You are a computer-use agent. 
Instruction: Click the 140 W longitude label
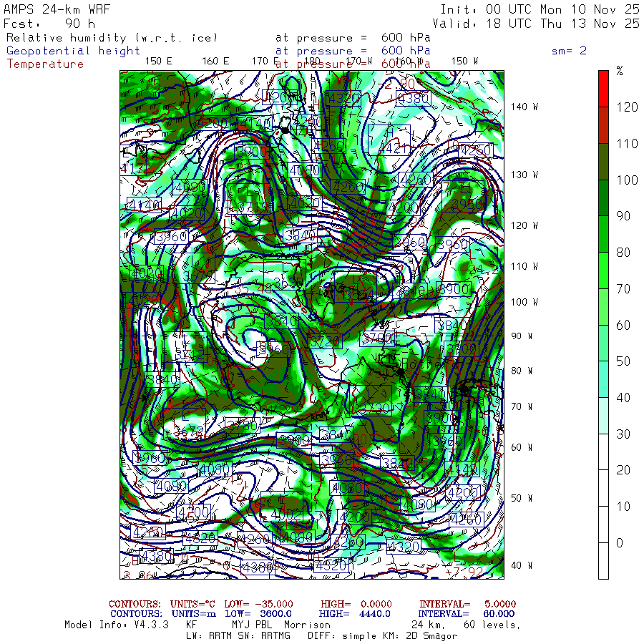tap(524, 107)
